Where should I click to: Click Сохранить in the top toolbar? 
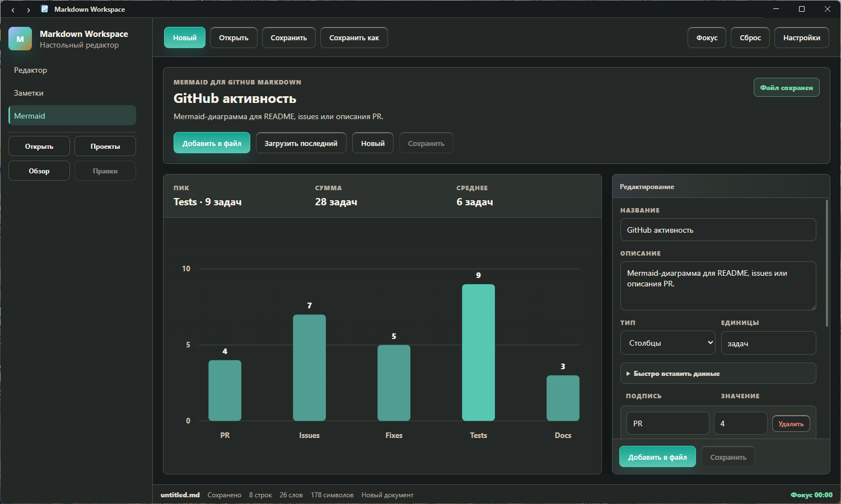(289, 37)
